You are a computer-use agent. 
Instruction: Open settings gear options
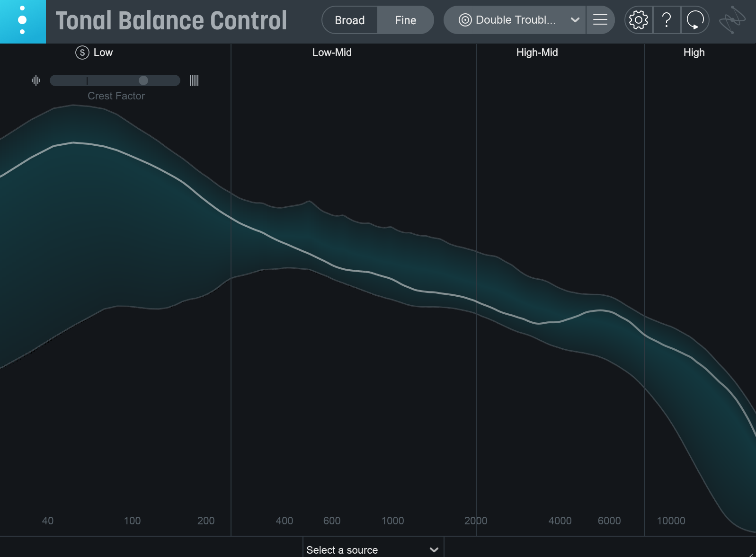(x=639, y=20)
